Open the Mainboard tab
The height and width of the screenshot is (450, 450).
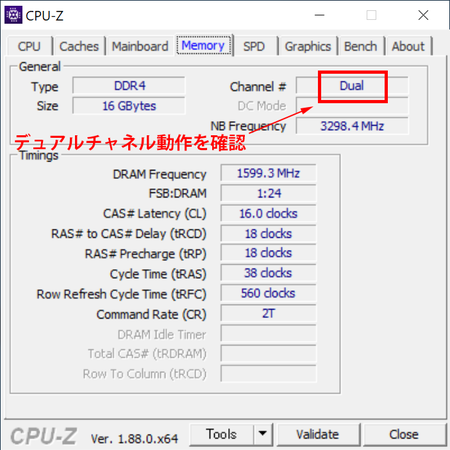point(140,46)
